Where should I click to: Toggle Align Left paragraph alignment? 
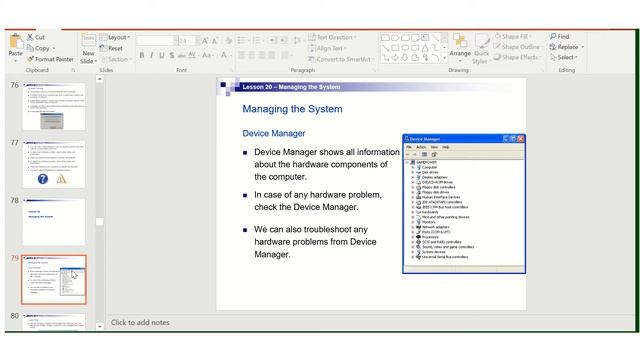242,55
